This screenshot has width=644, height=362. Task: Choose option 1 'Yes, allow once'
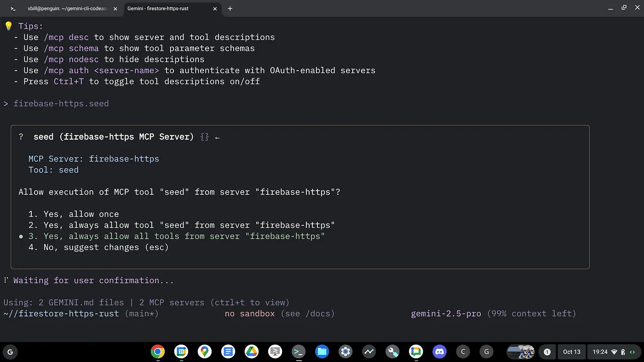[81, 214]
